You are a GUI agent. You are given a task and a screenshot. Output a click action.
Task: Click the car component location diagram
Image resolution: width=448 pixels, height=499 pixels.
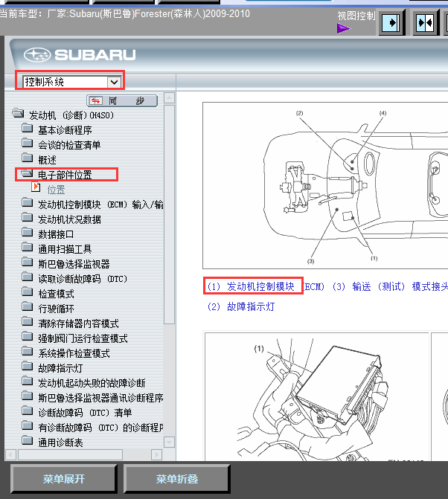[x=325, y=185]
